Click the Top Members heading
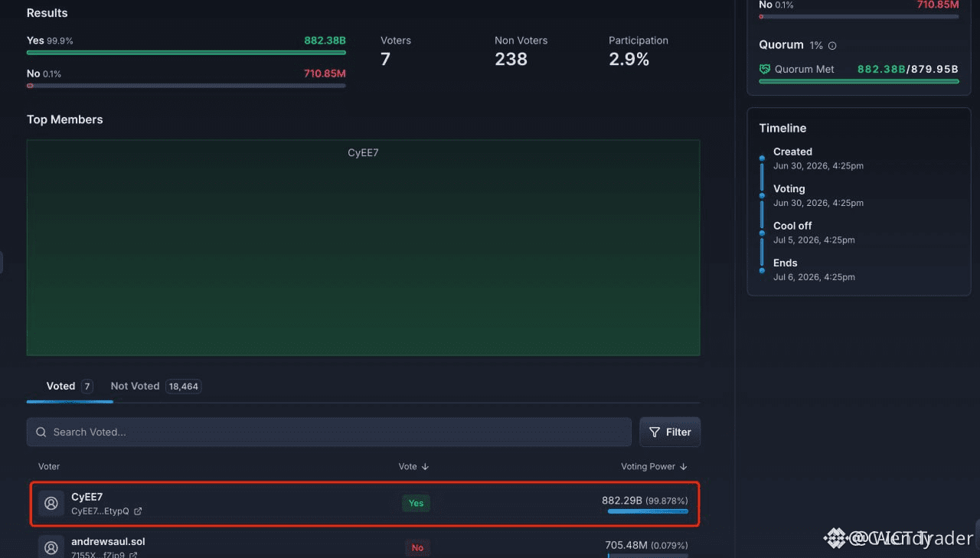The image size is (980, 558). (64, 119)
